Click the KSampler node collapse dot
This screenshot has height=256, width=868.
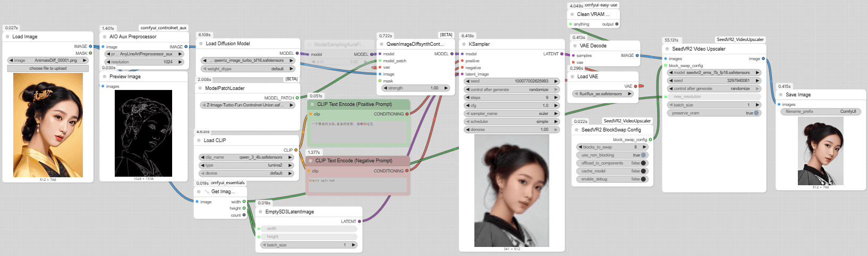point(464,44)
